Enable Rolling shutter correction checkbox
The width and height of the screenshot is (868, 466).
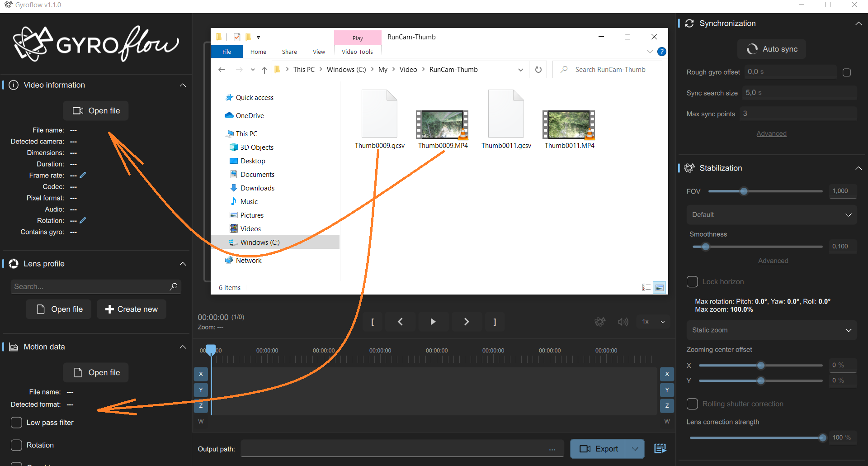692,404
